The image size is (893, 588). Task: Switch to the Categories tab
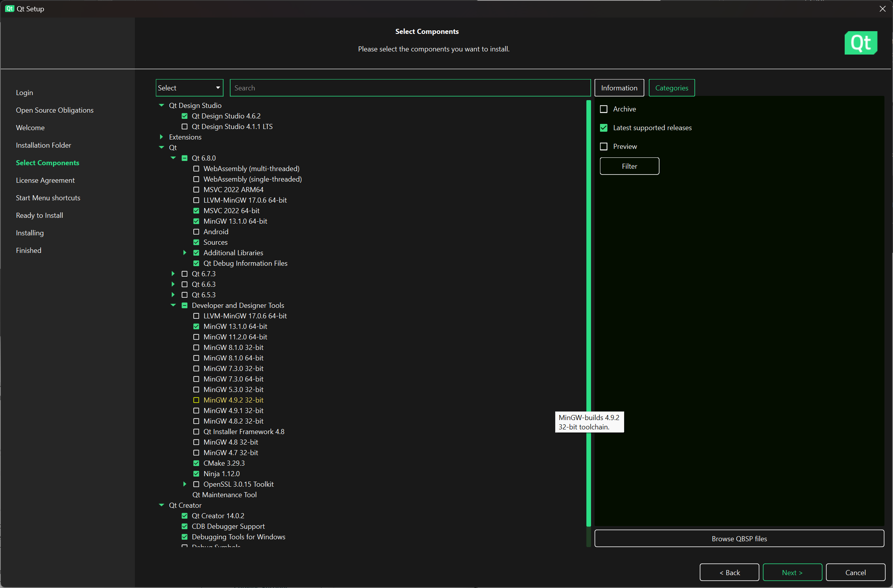click(672, 88)
